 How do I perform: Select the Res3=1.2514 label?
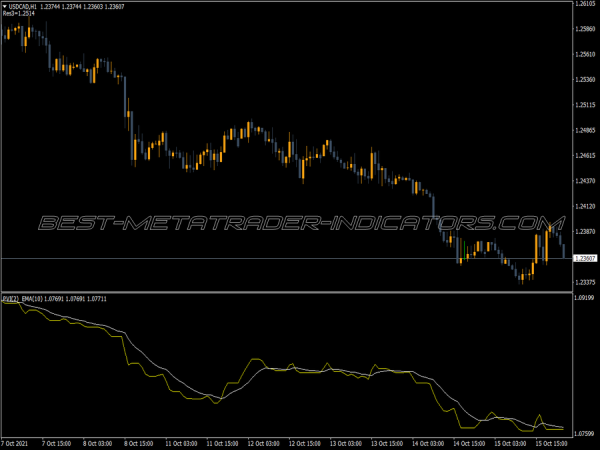[x=19, y=13]
